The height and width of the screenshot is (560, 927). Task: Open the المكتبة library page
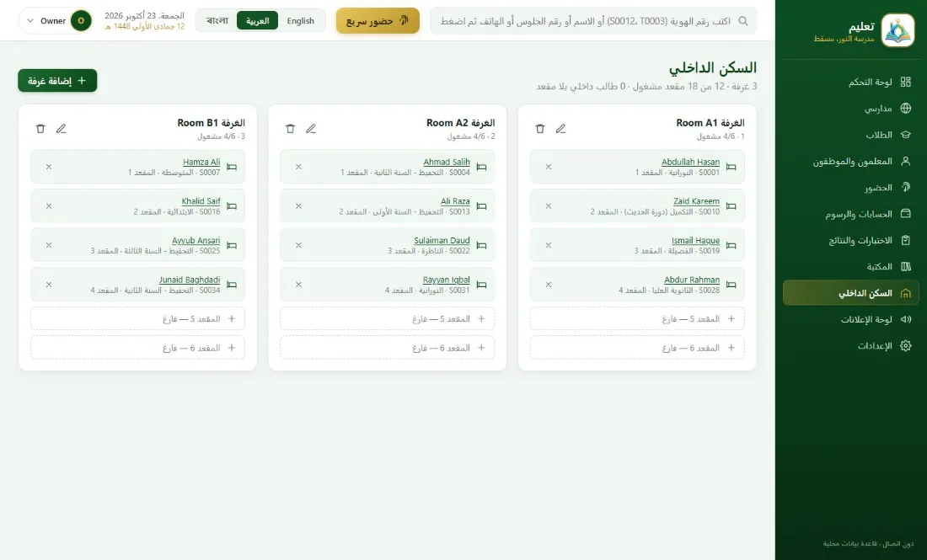pyautogui.click(x=851, y=266)
